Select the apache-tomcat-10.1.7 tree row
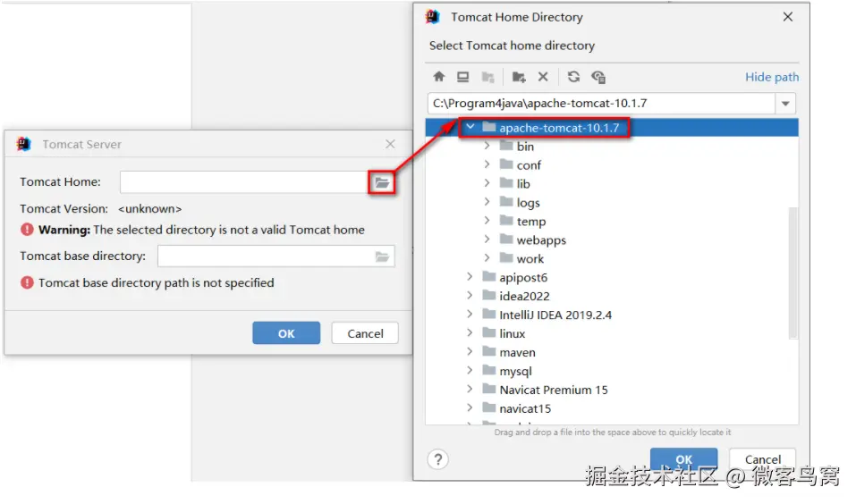Screen dimensions: 856x504 [x=612, y=128]
